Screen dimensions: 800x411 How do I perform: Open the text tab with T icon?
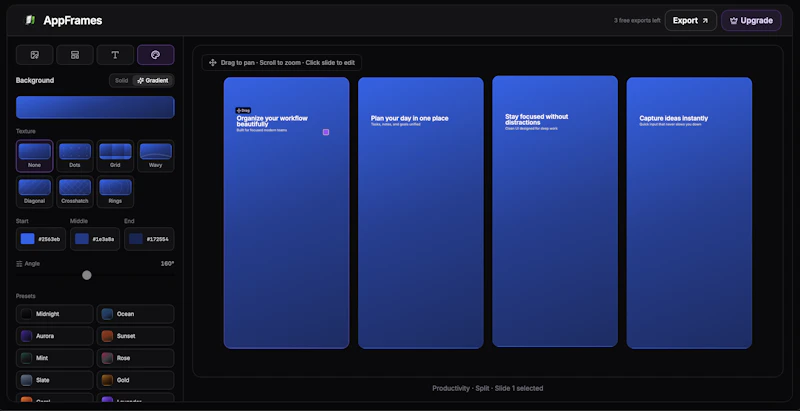tap(115, 55)
